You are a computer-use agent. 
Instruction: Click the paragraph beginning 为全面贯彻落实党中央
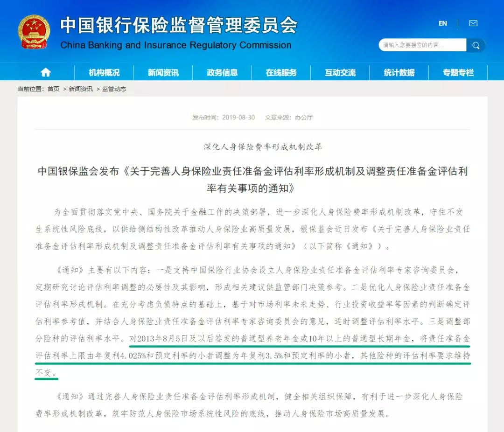[x=252, y=229]
